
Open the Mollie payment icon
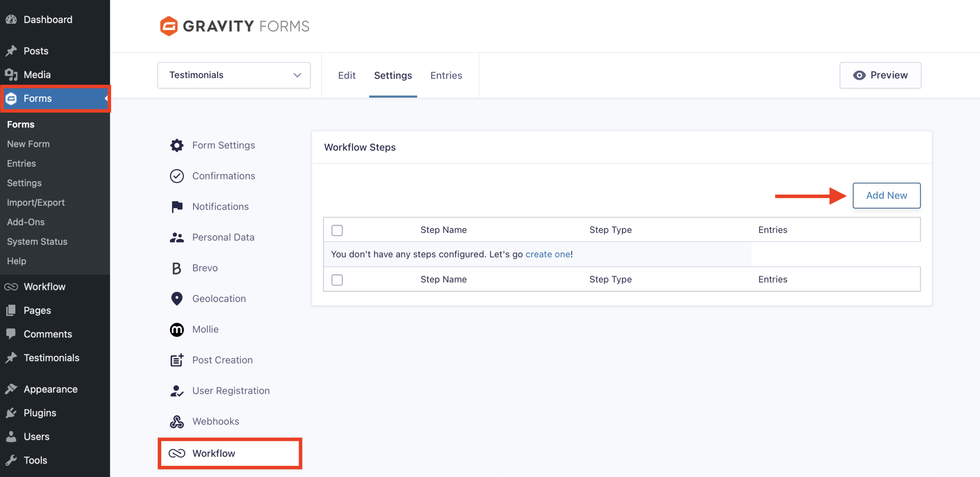176,329
